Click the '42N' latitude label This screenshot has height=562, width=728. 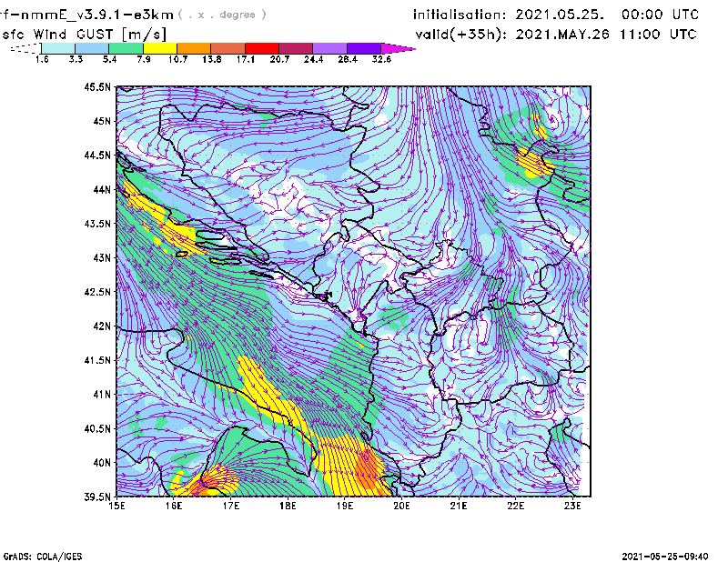pos(102,326)
